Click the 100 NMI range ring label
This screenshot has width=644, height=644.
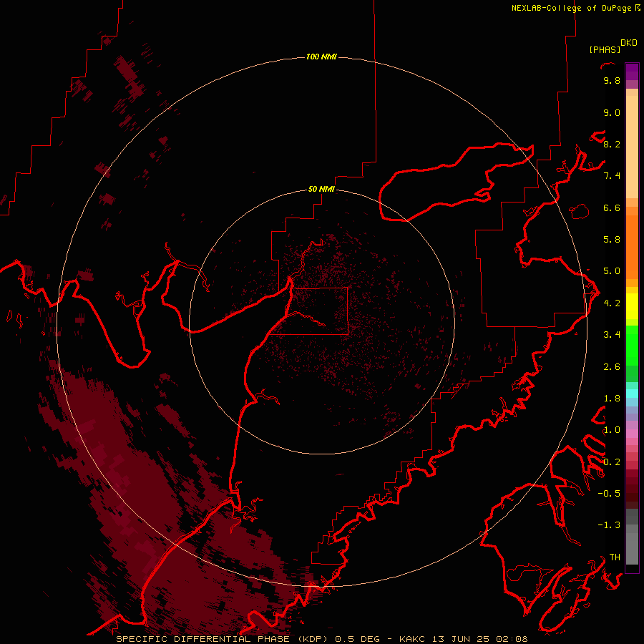click(321, 57)
